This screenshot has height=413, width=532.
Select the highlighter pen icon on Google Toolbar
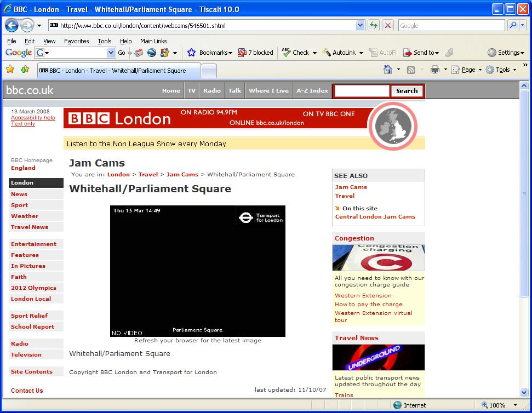[x=449, y=53]
